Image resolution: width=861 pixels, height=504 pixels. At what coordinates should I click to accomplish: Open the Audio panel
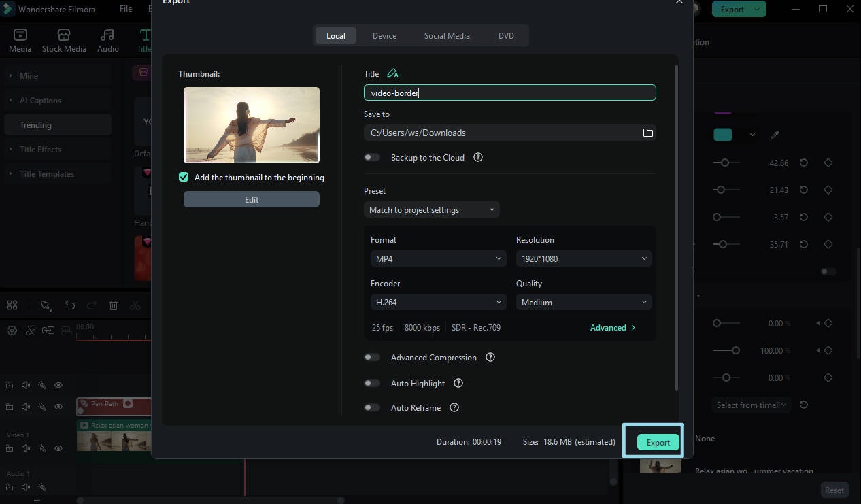pyautogui.click(x=107, y=39)
